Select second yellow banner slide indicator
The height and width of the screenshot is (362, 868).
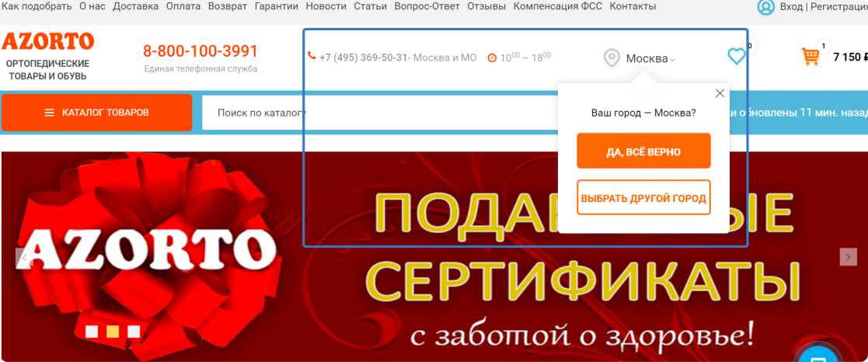pos(113,332)
